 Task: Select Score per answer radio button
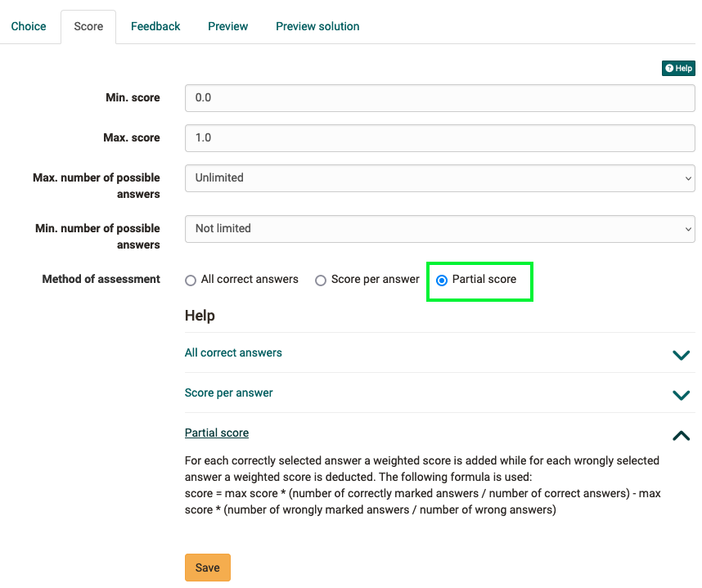pyautogui.click(x=321, y=280)
